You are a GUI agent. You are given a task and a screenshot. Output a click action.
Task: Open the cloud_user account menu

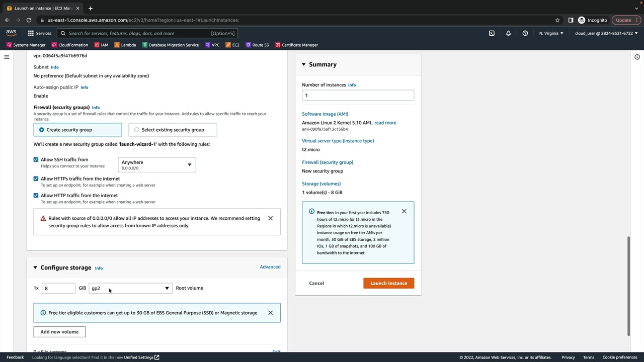606,33
